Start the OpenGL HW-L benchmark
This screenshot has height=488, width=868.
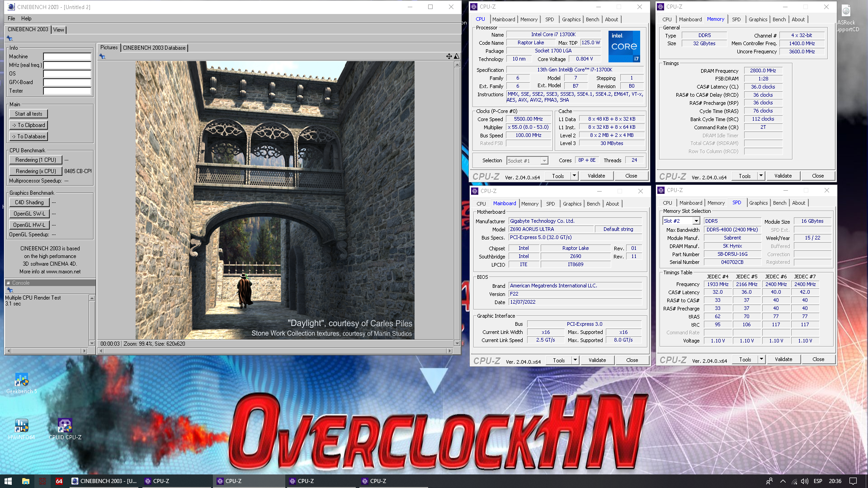[29, 225]
